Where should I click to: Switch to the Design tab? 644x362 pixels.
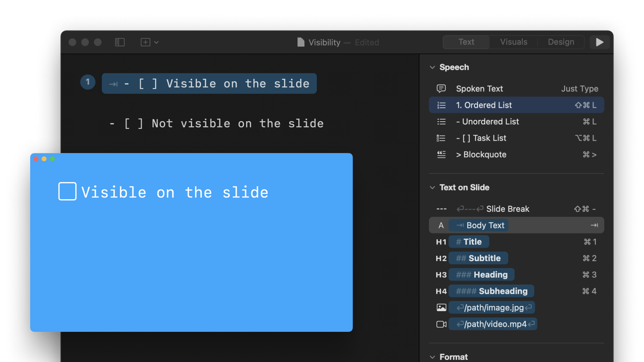[x=561, y=42]
